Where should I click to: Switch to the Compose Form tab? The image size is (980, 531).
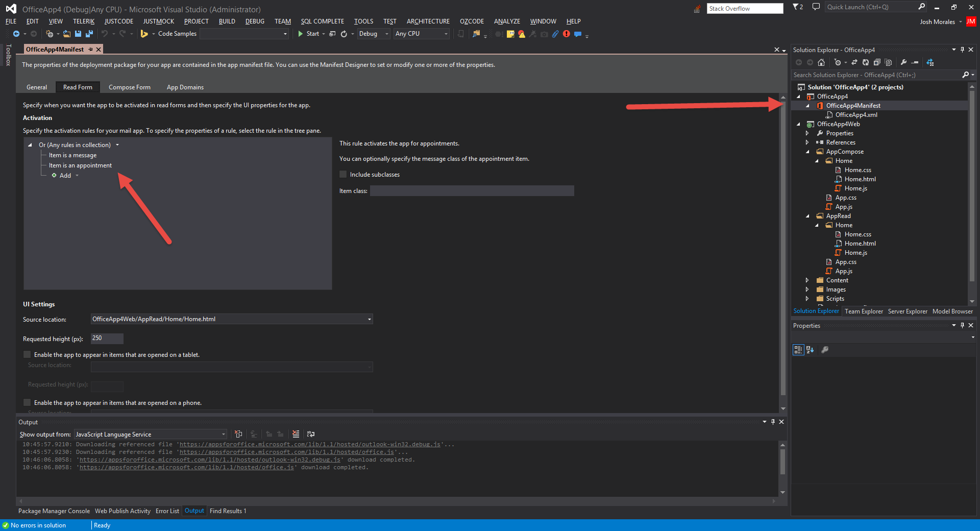point(129,87)
